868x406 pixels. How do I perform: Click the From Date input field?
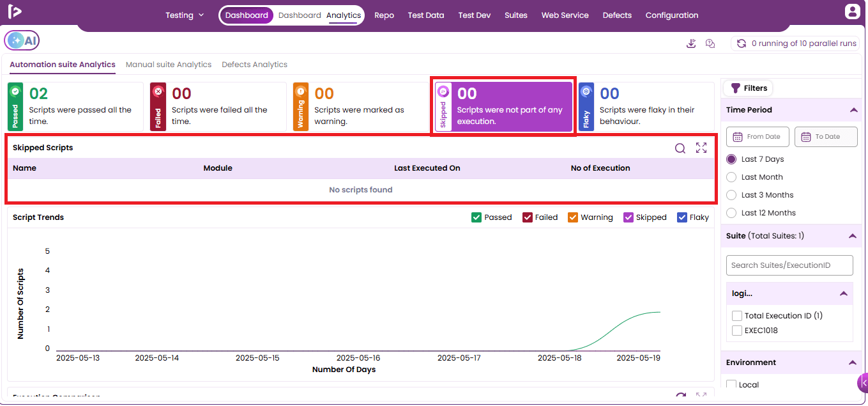click(x=758, y=136)
